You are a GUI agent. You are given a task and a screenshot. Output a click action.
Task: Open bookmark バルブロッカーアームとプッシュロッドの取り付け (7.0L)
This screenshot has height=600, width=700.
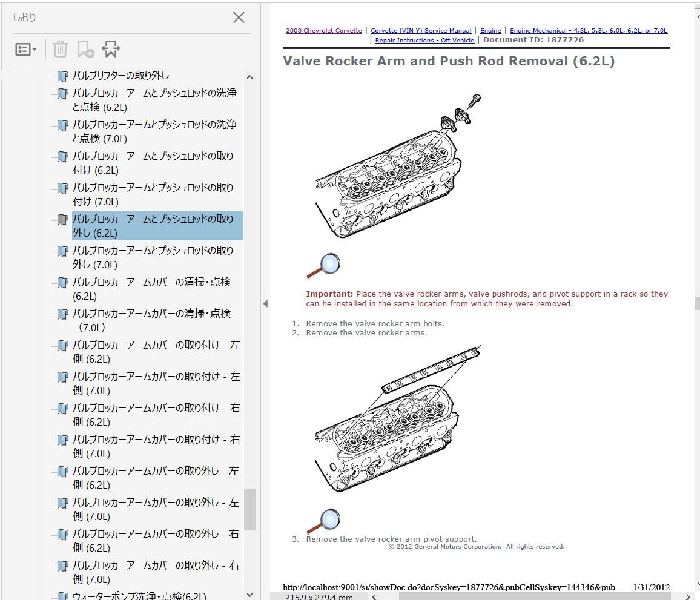[153, 194]
